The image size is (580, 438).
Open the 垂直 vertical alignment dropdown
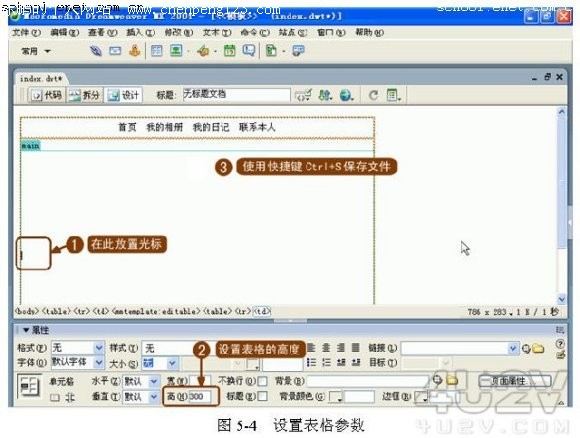[154, 397]
